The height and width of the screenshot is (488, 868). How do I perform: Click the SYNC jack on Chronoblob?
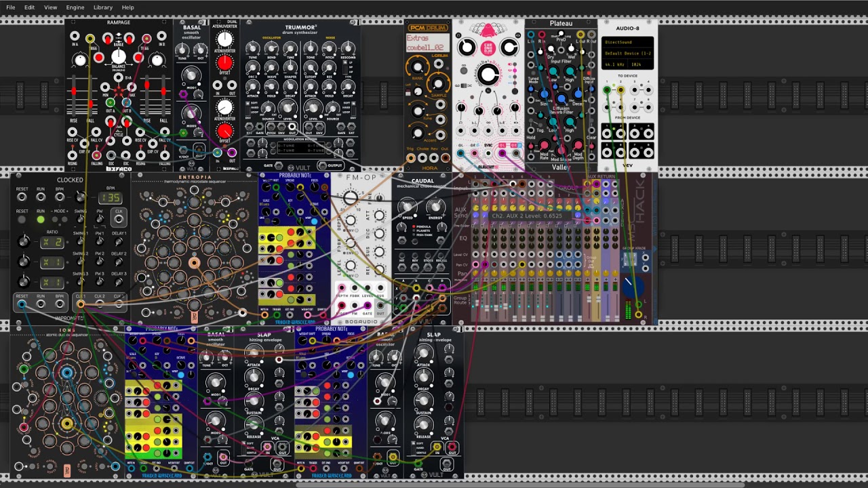488,154
